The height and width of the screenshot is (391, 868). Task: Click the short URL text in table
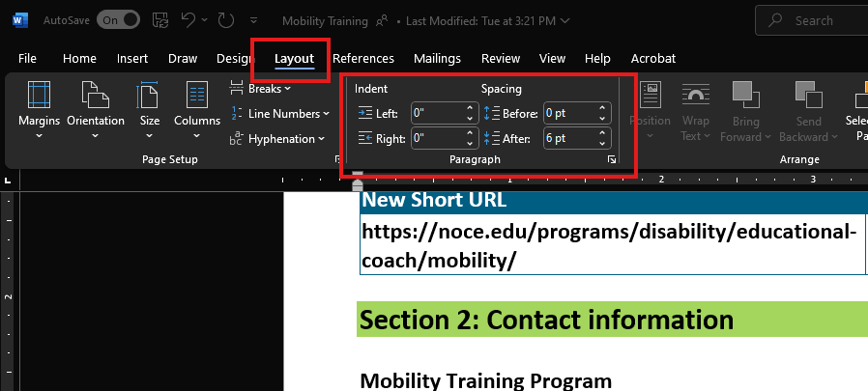pos(609,246)
